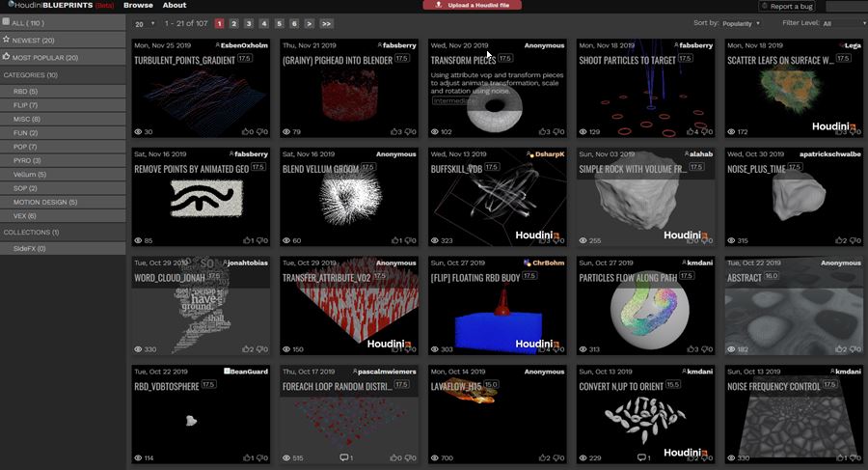Like the WORD_CLOUD_JONAH post
The height and width of the screenshot is (470, 868).
[248, 349]
